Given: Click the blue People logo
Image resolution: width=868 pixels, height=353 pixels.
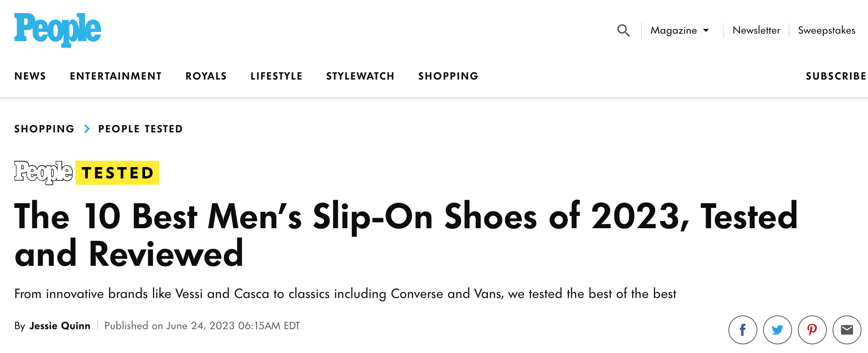Looking at the screenshot, I should click(58, 30).
